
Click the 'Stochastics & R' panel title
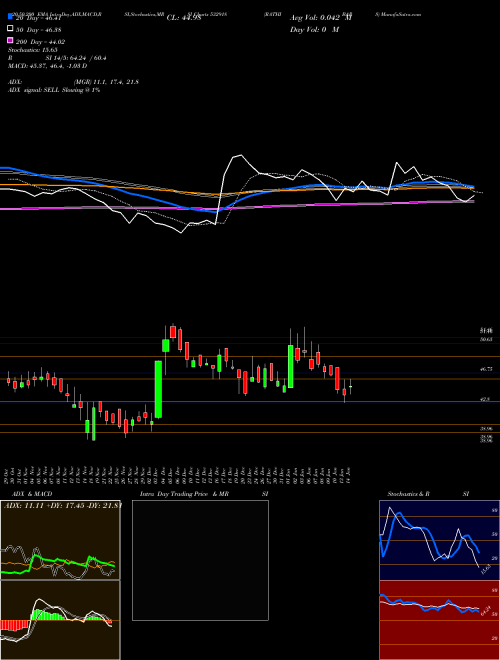pyautogui.click(x=408, y=494)
